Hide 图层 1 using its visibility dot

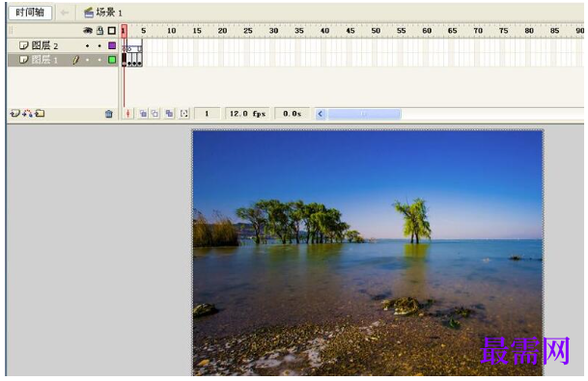pos(87,60)
